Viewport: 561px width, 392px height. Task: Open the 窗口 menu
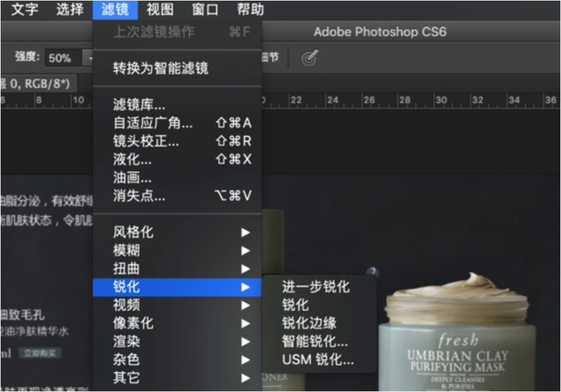(205, 9)
